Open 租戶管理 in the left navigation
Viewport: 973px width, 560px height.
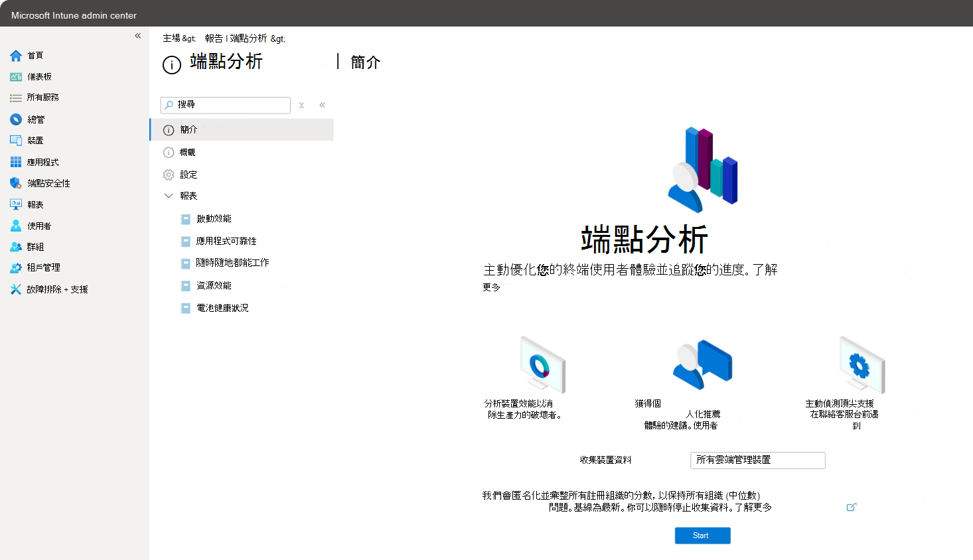pos(43,268)
